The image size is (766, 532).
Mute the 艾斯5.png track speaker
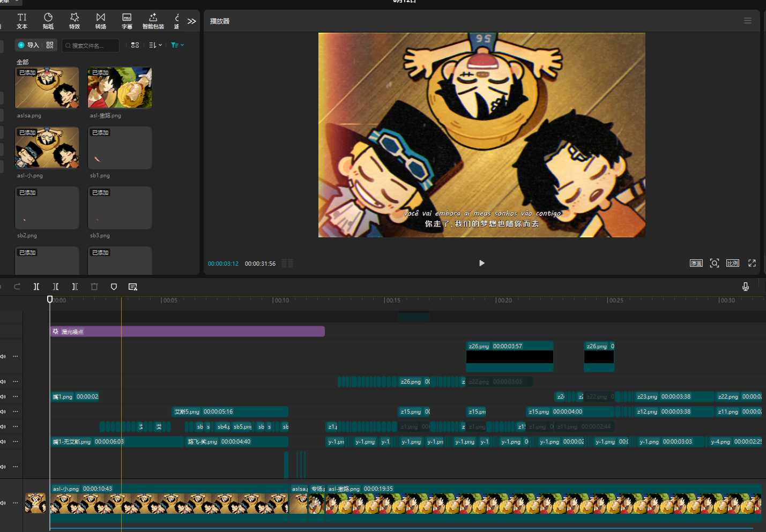(3, 411)
